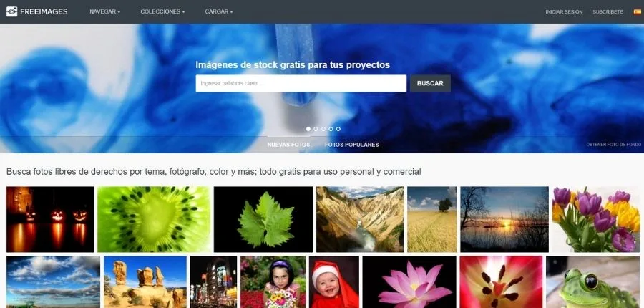Switch to the Nuevas Fotos tab
The height and width of the screenshot is (308, 644).
click(x=288, y=145)
